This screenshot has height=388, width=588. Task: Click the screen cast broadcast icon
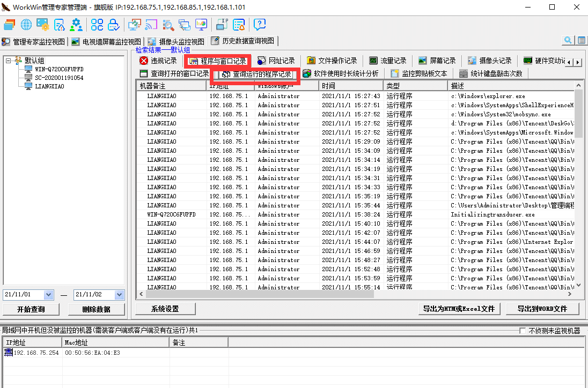pos(151,25)
